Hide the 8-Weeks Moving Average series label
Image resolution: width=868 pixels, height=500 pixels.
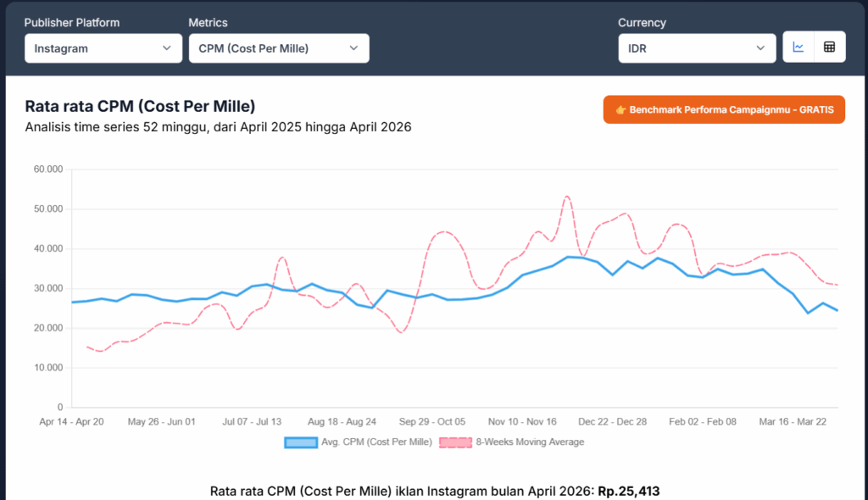[530, 442]
